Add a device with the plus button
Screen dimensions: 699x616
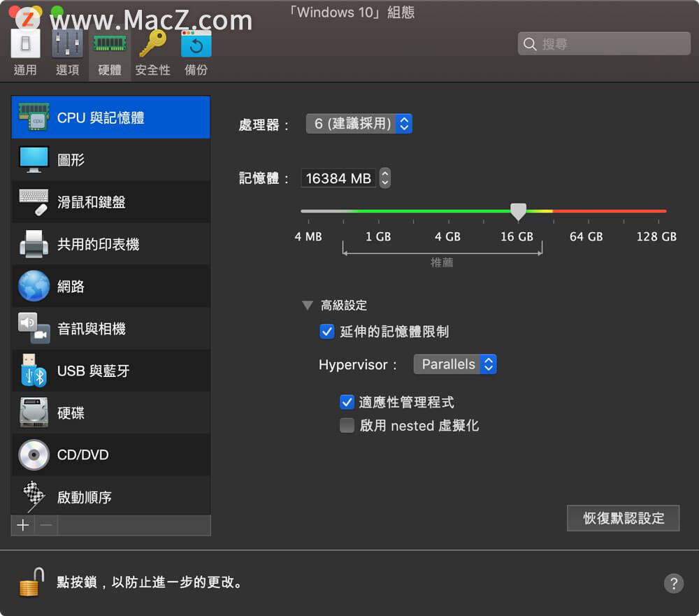[23, 525]
